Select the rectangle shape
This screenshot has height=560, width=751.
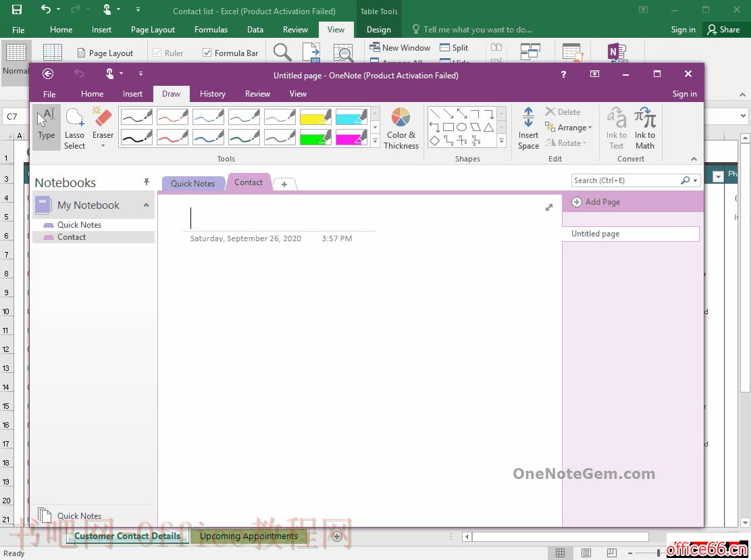[448, 127]
